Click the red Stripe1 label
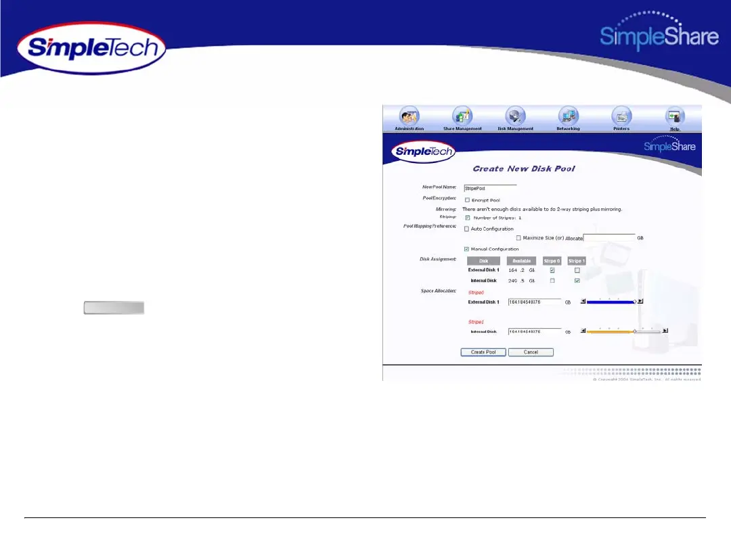Screen dimensions: 731x560 [x=476, y=322]
